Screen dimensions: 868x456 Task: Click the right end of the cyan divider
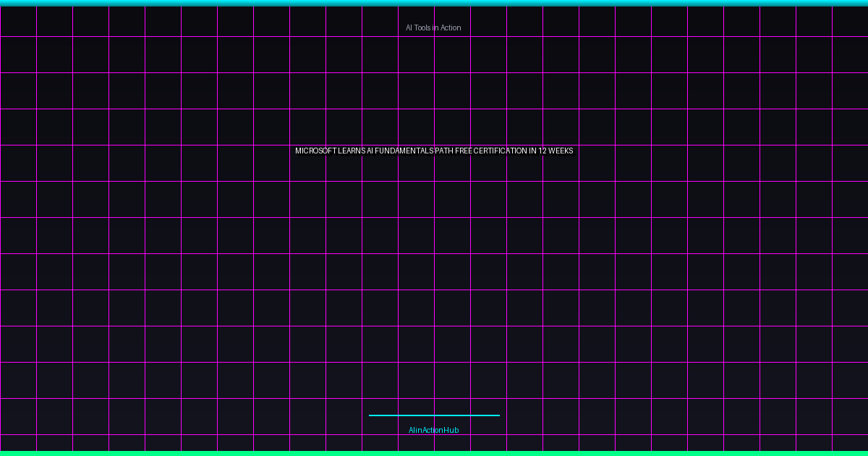[497, 415]
